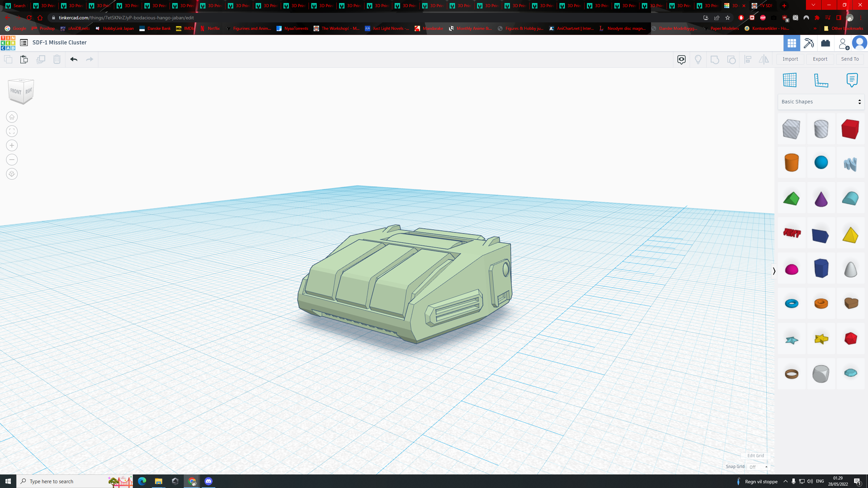This screenshot has height=488, width=868.
Task: Open the Basic Shapes dropdown
Action: (821, 102)
